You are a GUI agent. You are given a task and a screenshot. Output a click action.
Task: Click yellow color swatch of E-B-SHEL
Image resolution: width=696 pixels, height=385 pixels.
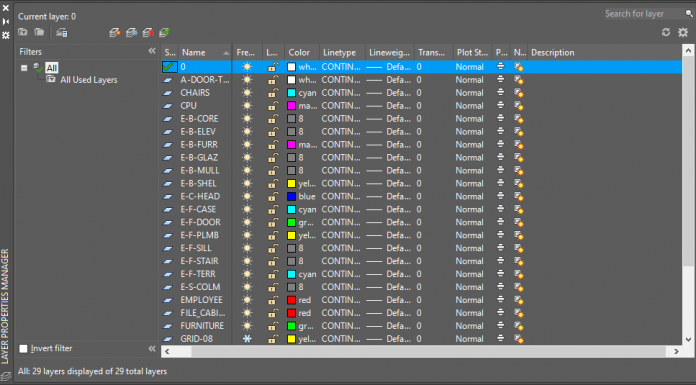click(291, 183)
